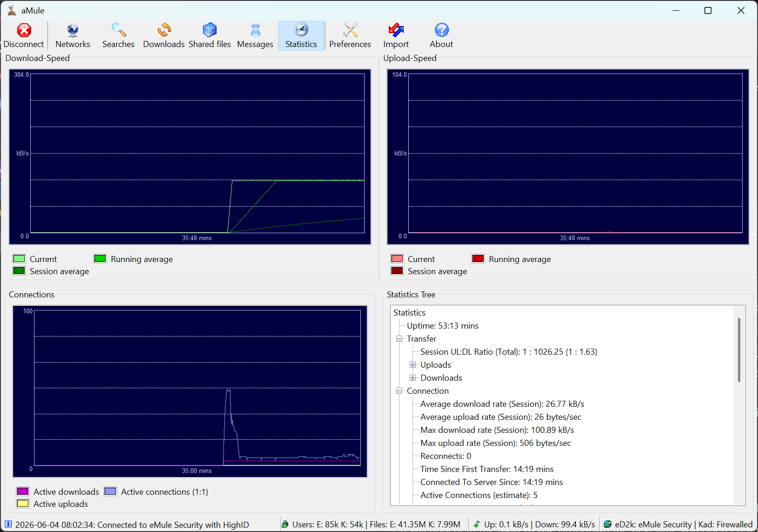Click the Upload-Speed graph area

[568, 157]
